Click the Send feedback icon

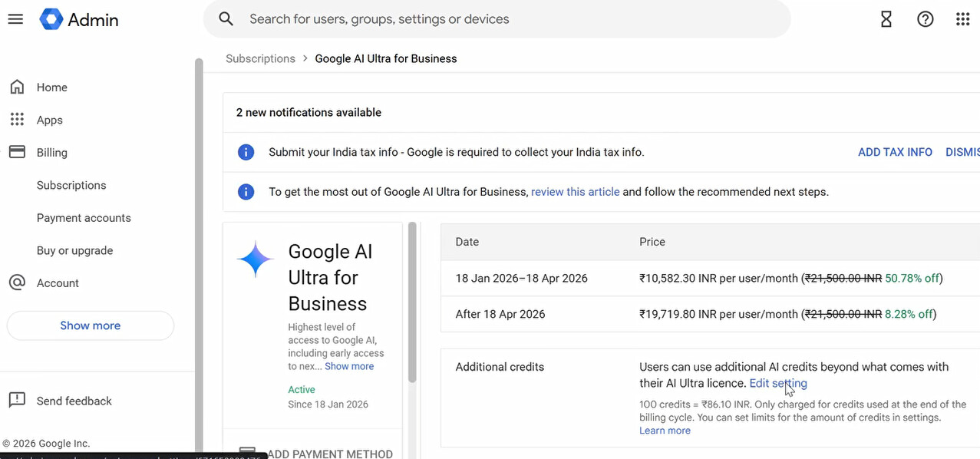(x=17, y=401)
